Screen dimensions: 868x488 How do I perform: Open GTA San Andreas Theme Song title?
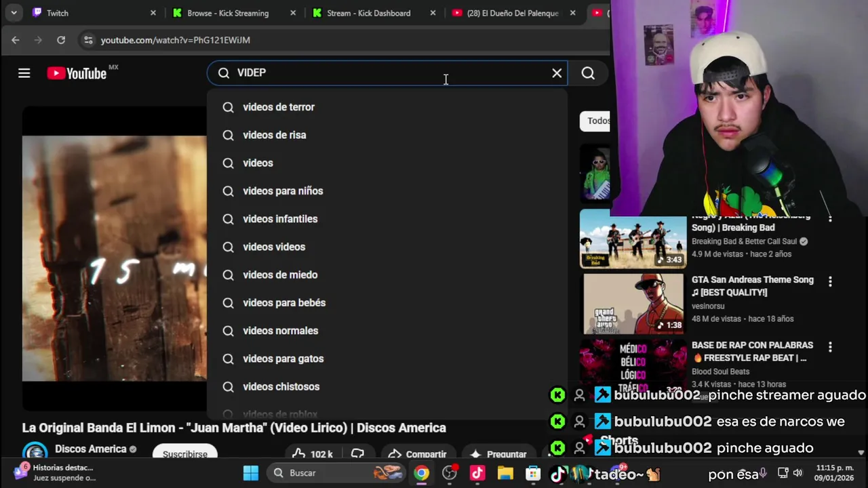coord(752,285)
